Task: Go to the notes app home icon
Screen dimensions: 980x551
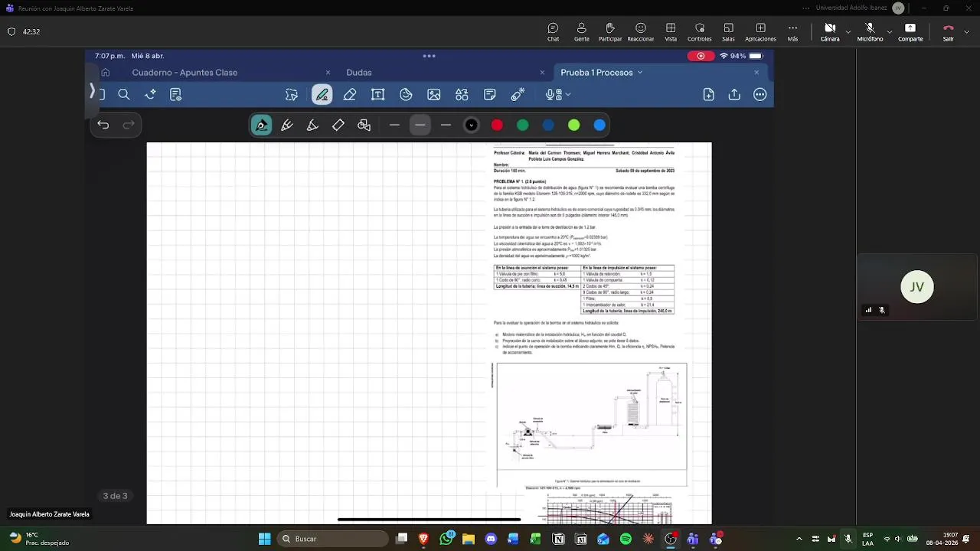Action: pyautogui.click(x=106, y=73)
